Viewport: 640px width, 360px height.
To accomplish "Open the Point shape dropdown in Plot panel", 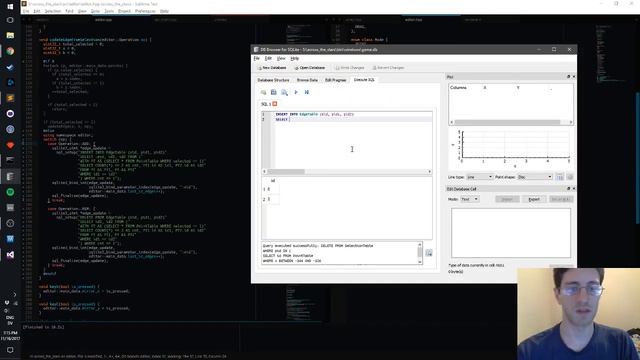I will [x=534, y=177].
